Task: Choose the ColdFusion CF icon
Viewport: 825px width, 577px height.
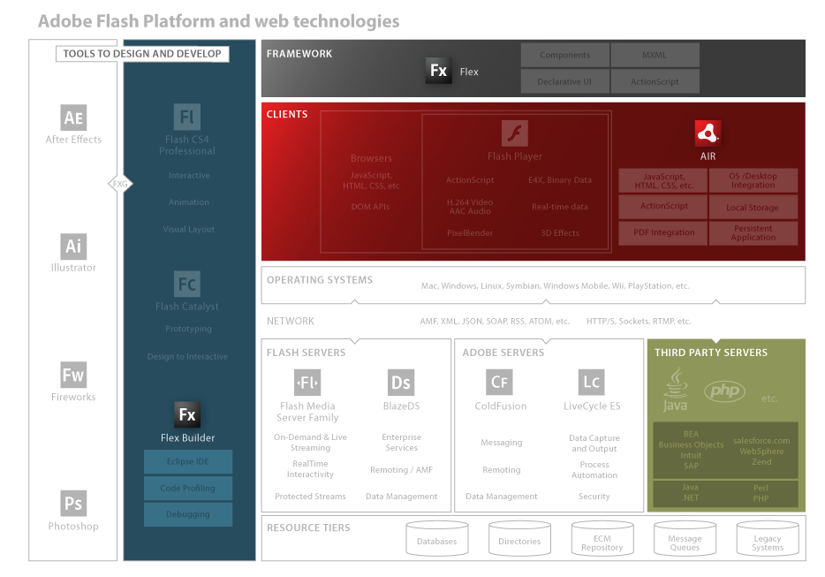Action: 500,382
